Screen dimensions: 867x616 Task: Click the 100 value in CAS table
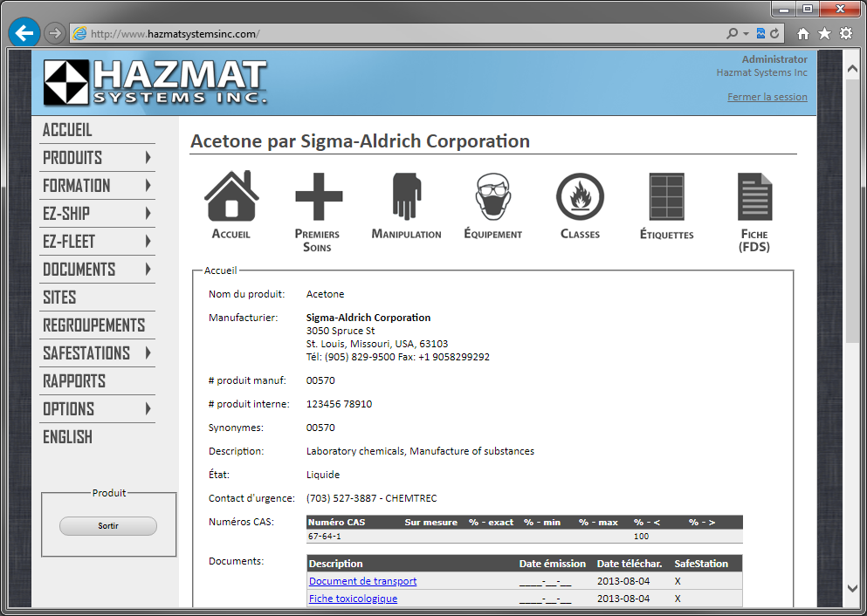click(x=642, y=536)
